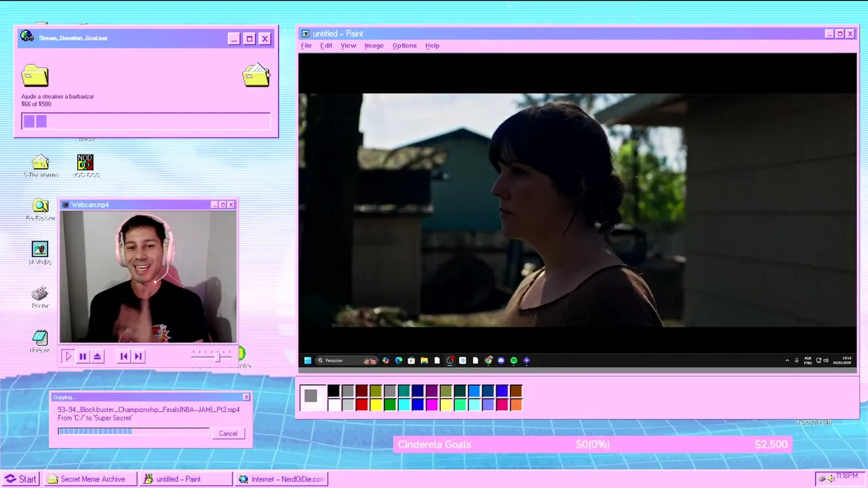Open the File menu in Paint
The height and width of the screenshot is (488, 868).
click(306, 45)
